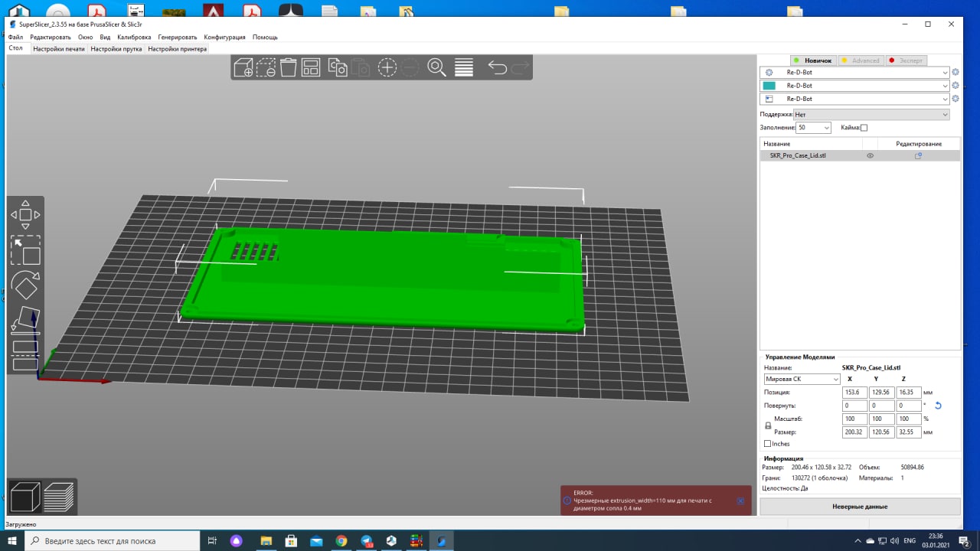Open printer profile settings gear icon
980x551 pixels.
coord(955,99)
